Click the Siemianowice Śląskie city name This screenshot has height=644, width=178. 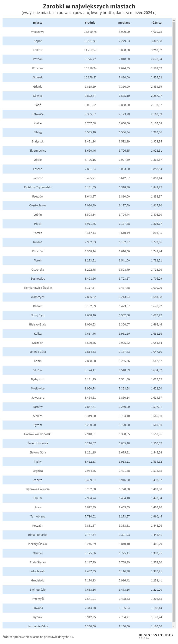38,288
